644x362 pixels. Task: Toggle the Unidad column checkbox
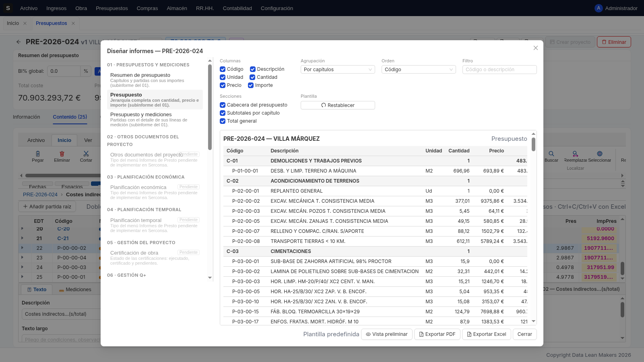[223, 77]
